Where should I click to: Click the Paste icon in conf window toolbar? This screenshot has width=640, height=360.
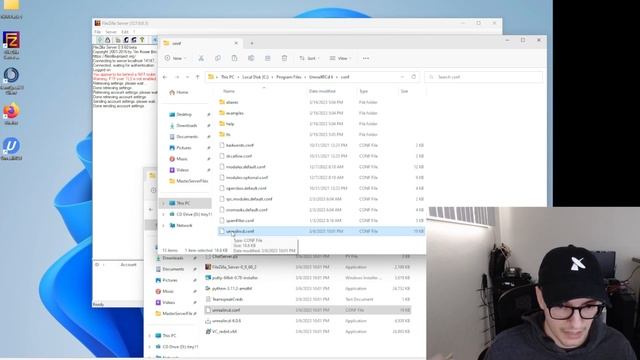(x=234, y=58)
